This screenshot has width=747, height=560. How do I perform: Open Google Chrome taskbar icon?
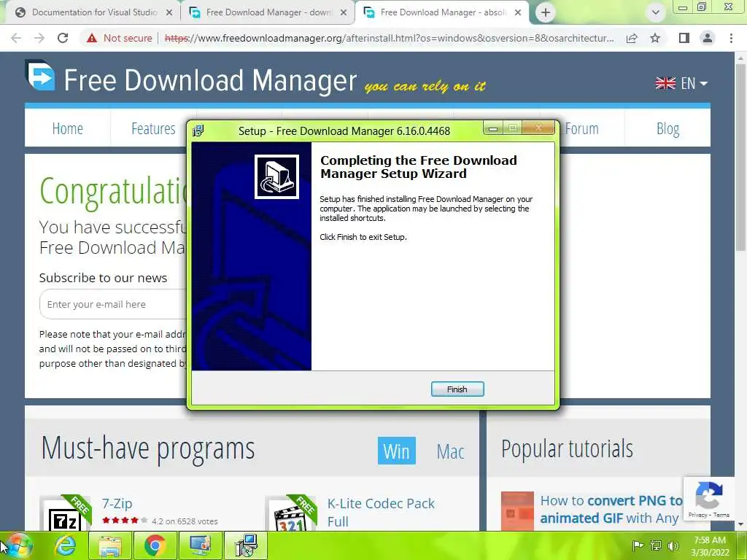click(x=155, y=545)
